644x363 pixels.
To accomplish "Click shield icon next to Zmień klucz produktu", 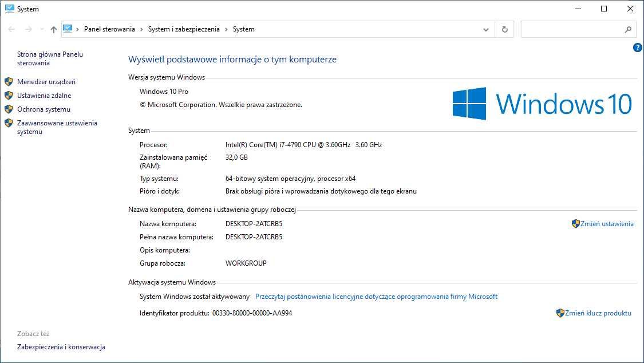I will click(560, 313).
